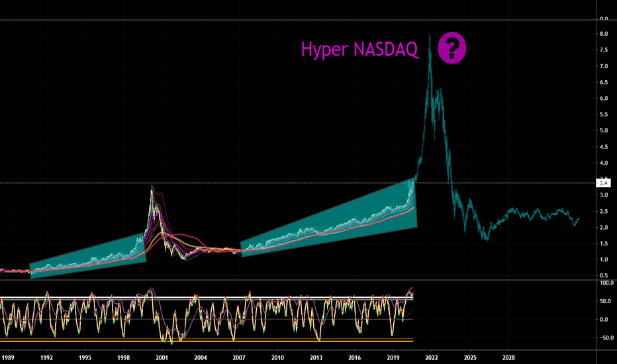617x364 pixels.
Task: Click the 2001 year label
Action: point(162,357)
